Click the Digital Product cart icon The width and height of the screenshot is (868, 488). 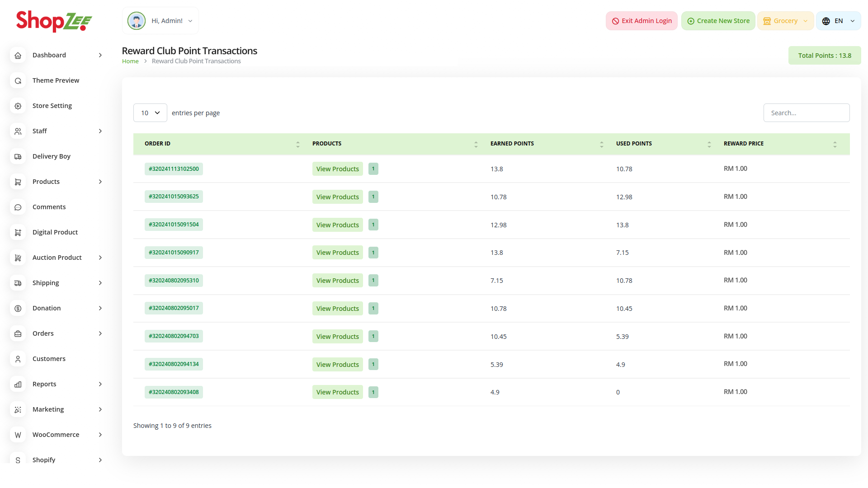click(18, 232)
